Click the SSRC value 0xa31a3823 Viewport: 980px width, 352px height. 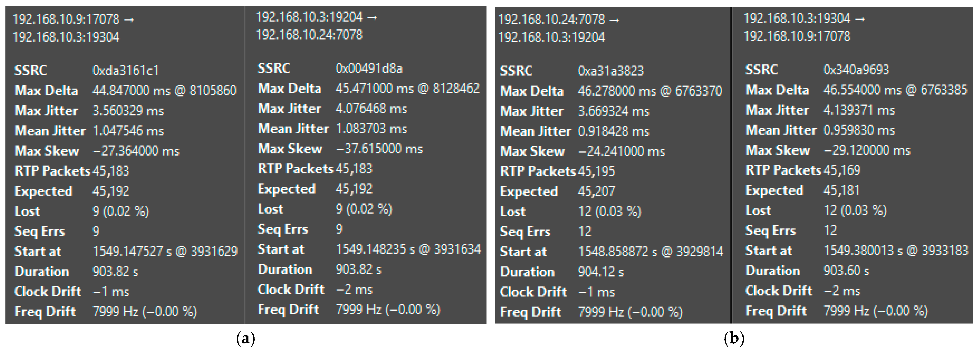(611, 71)
